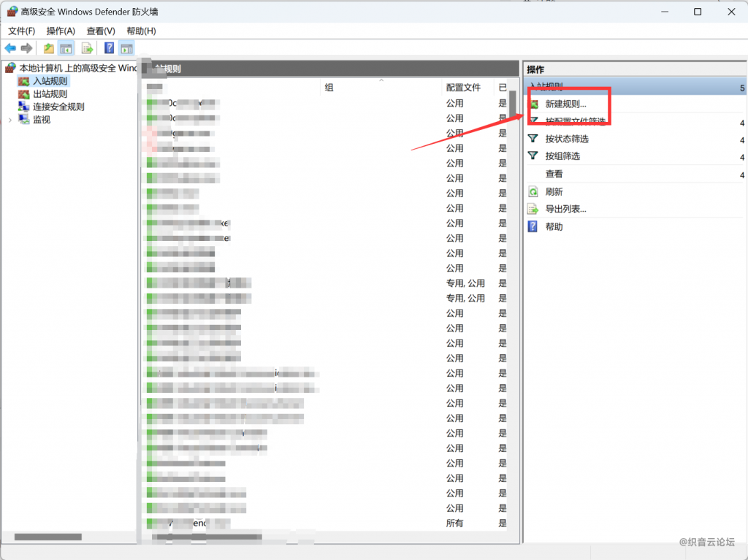Screen dimensions: 748x560
Task: Click the horizontal scrollbar under the tree pane
Action: (48, 537)
